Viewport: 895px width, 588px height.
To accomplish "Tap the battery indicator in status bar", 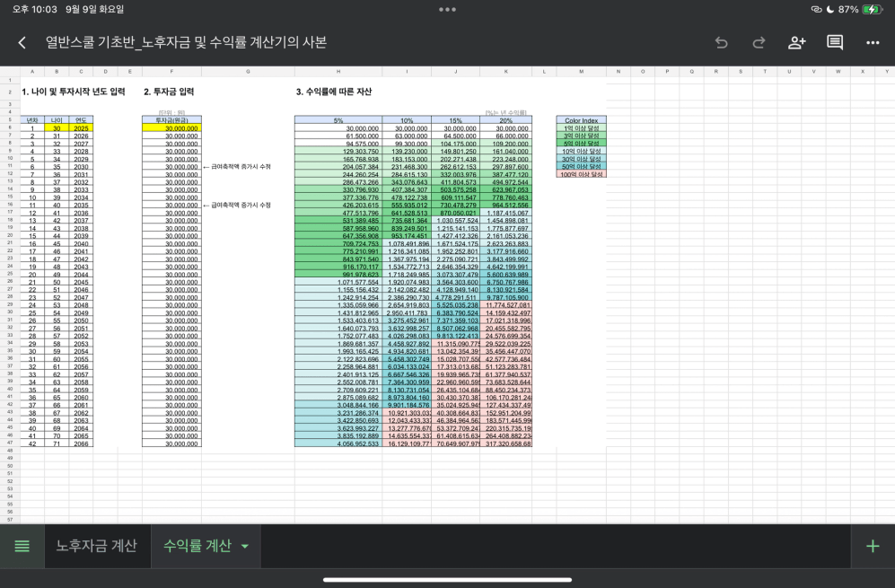I will point(873,9).
